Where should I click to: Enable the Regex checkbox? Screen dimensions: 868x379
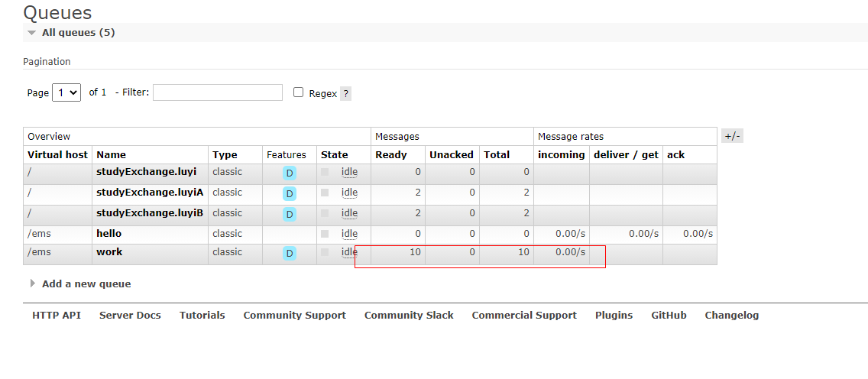(x=298, y=92)
